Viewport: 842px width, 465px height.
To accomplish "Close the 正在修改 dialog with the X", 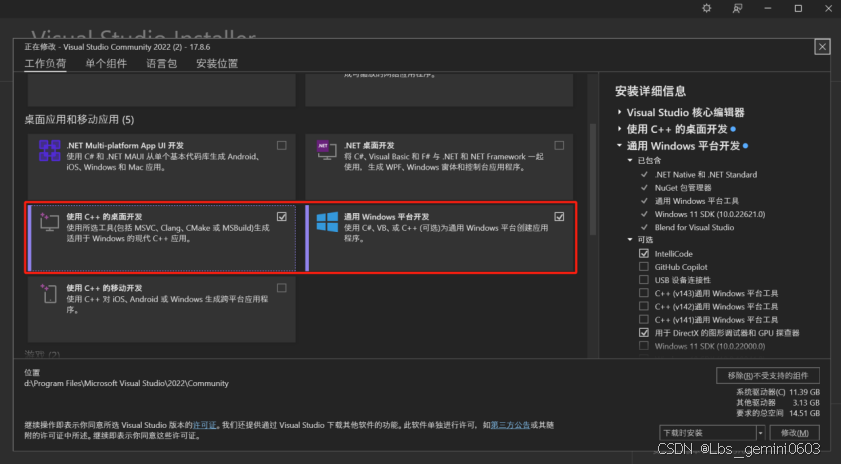I will click(822, 47).
